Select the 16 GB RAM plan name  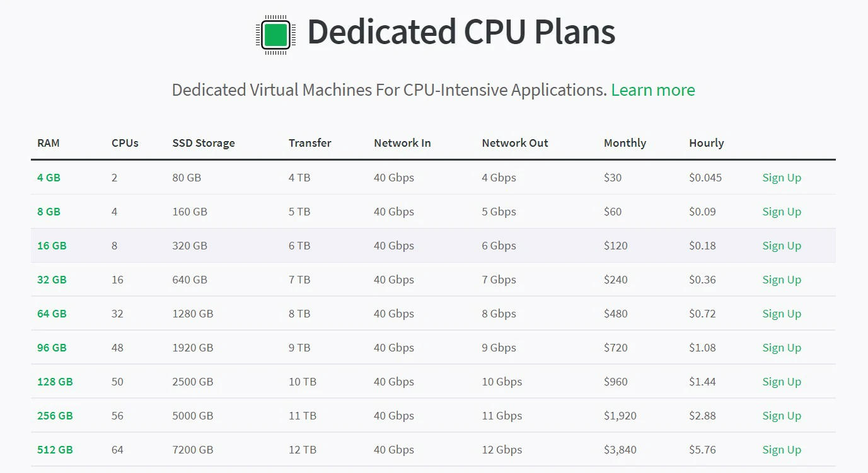coord(52,246)
